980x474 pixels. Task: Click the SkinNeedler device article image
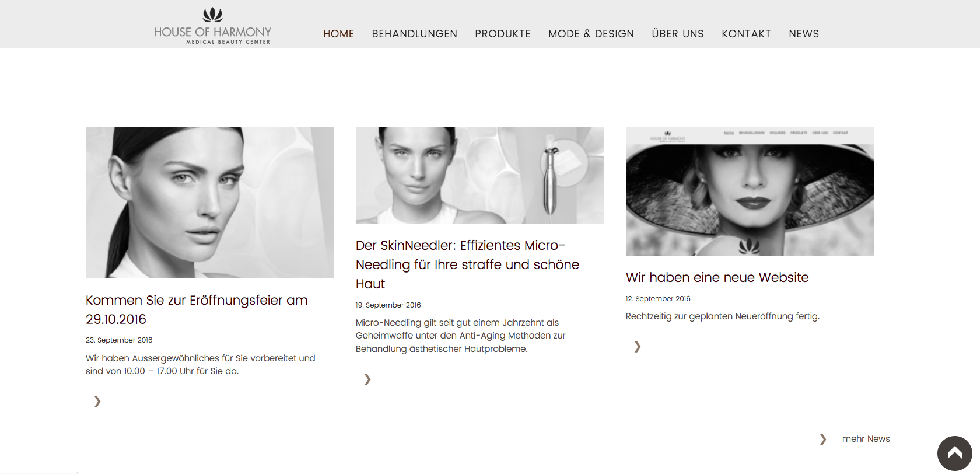pyautogui.click(x=480, y=176)
